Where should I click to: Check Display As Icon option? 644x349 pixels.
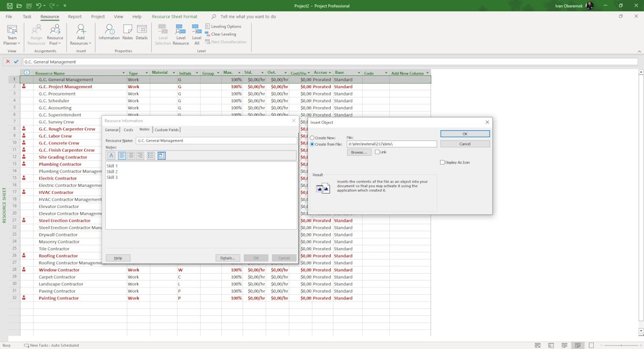443,162
